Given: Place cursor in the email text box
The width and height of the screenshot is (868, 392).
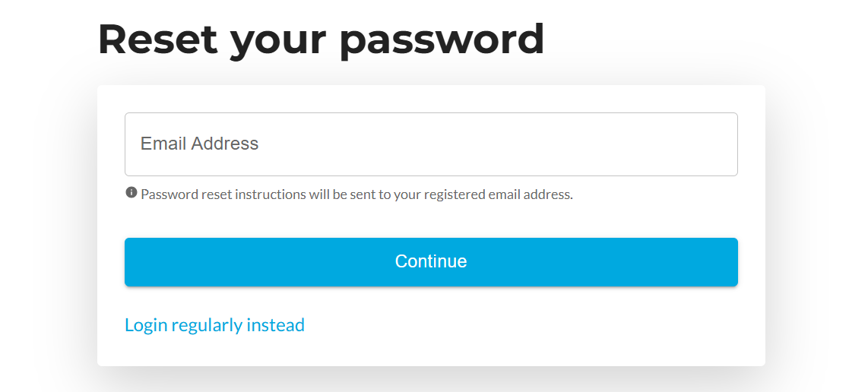Looking at the screenshot, I should (x=431, y=144).
